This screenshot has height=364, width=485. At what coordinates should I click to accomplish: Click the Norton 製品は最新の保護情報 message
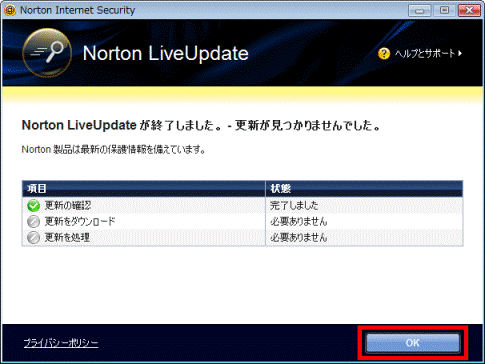(114, 150)
